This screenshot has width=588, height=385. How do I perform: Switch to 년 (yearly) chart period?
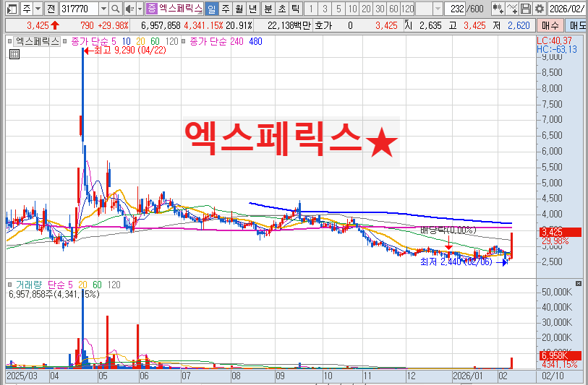pos(252,9)
